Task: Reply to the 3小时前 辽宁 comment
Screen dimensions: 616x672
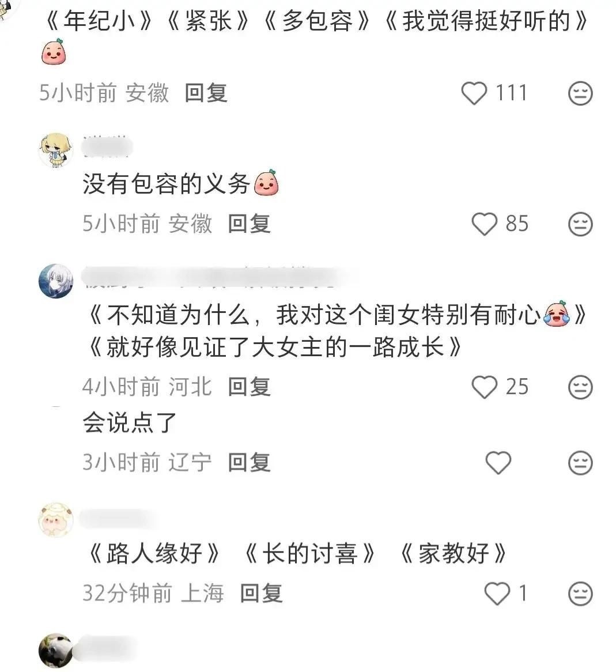Action: tap(250, 462)
